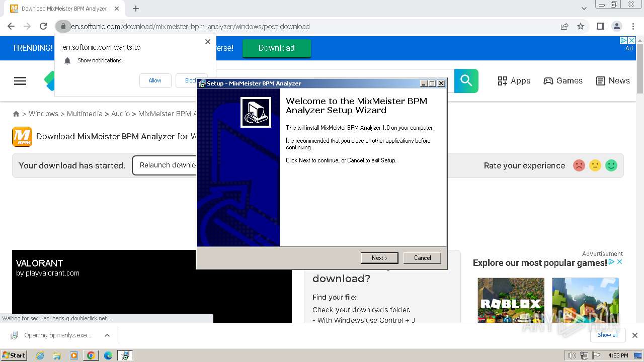The image size is (644, 362).
Task: Click Cancel in the Setup Wizard
Action: click(422, 258)
